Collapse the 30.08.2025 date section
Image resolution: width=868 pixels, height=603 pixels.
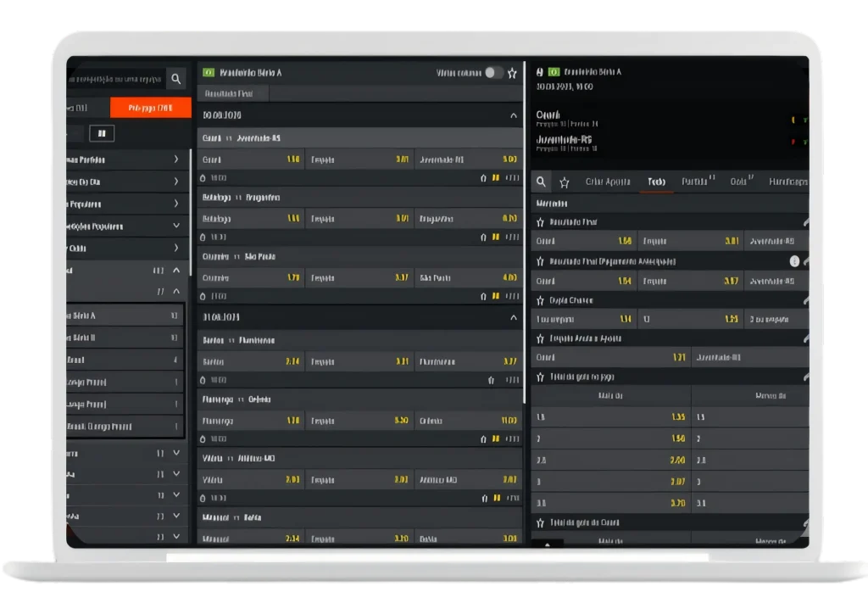point(513,114)
